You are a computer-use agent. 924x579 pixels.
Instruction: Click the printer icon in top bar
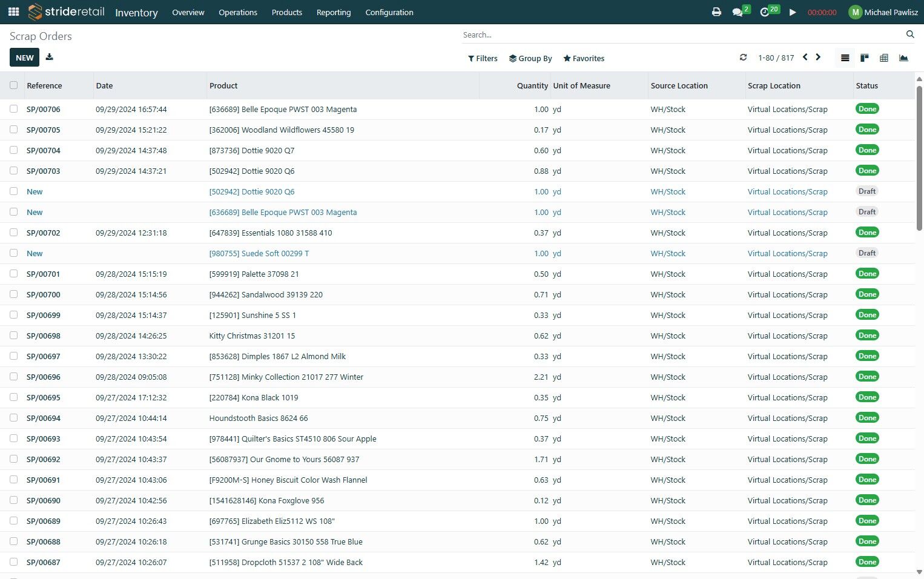coord(716,12)
